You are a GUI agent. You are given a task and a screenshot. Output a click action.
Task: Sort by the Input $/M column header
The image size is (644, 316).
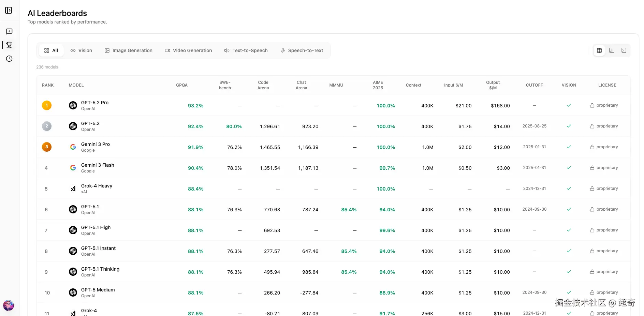tap(454, 85)
